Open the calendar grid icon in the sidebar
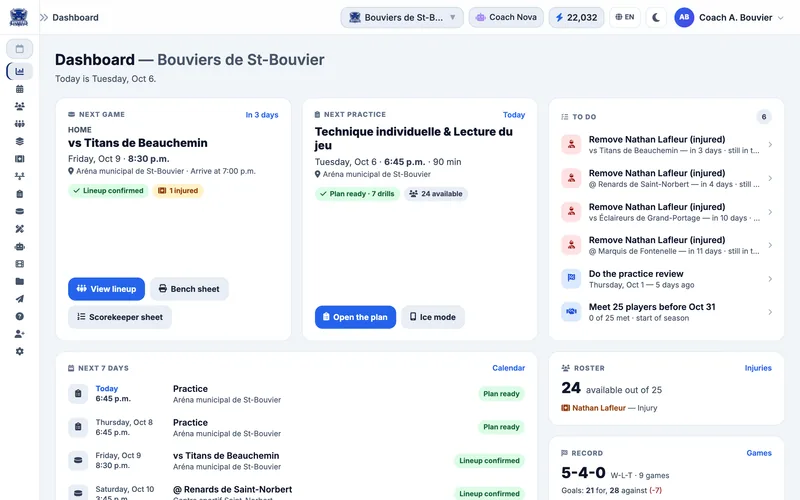 coord(19,89)
